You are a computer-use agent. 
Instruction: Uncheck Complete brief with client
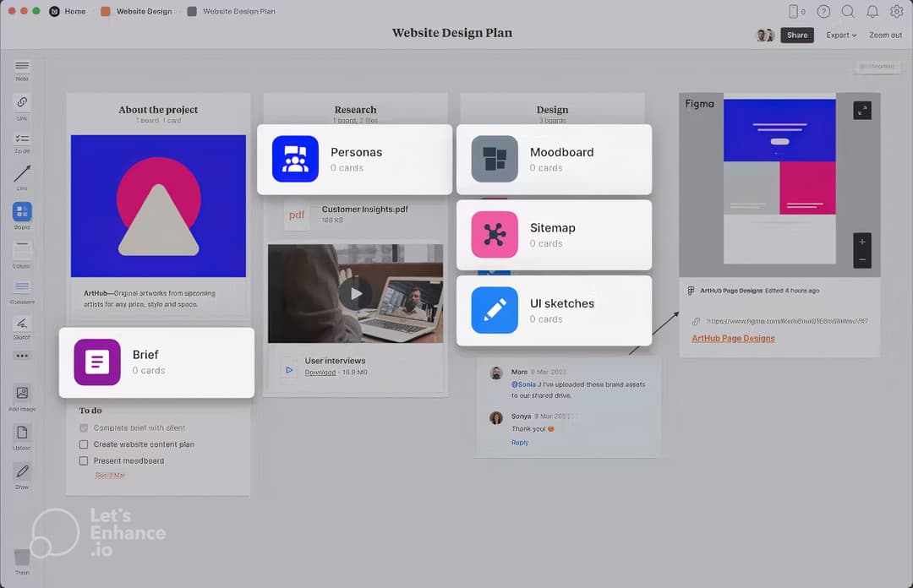coord(84,427)
